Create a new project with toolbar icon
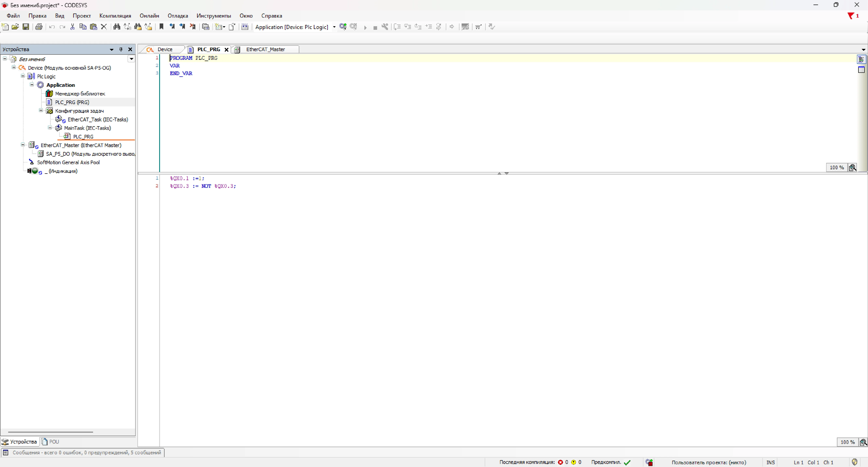The height and width of the screenshot is (467, 868). coord(5,27)
